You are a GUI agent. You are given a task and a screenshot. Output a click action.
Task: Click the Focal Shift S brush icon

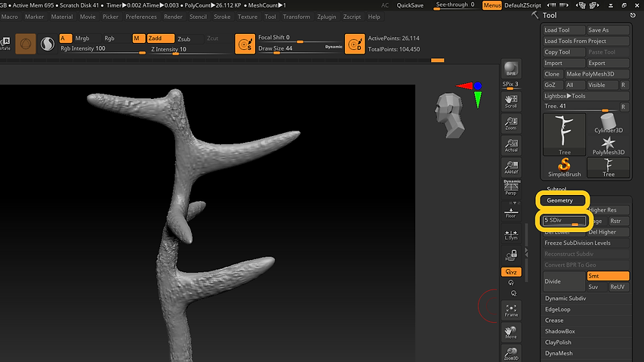pyautogui.click(x=245, y=44)
